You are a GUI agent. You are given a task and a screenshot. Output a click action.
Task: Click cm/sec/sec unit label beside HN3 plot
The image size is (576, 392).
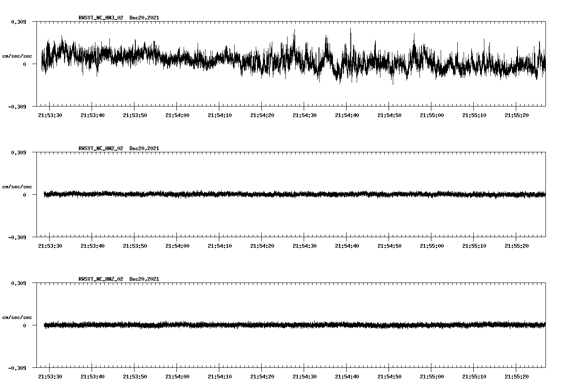click(17, 56)
